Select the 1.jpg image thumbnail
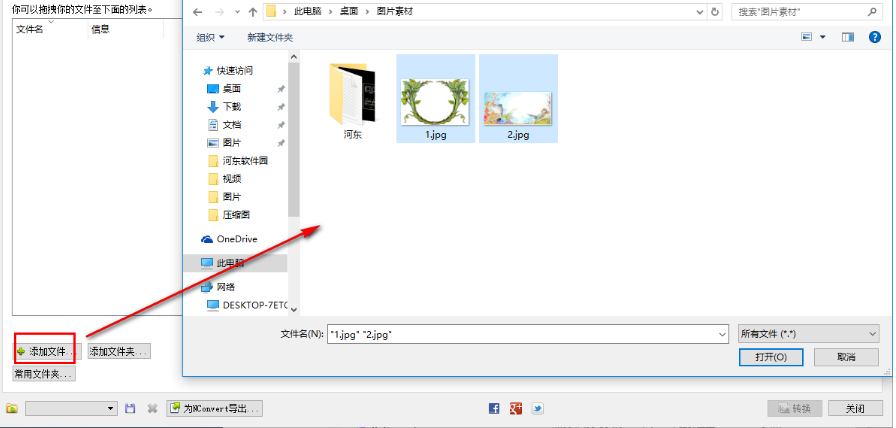896x428 pixels. tap(435, 98)
